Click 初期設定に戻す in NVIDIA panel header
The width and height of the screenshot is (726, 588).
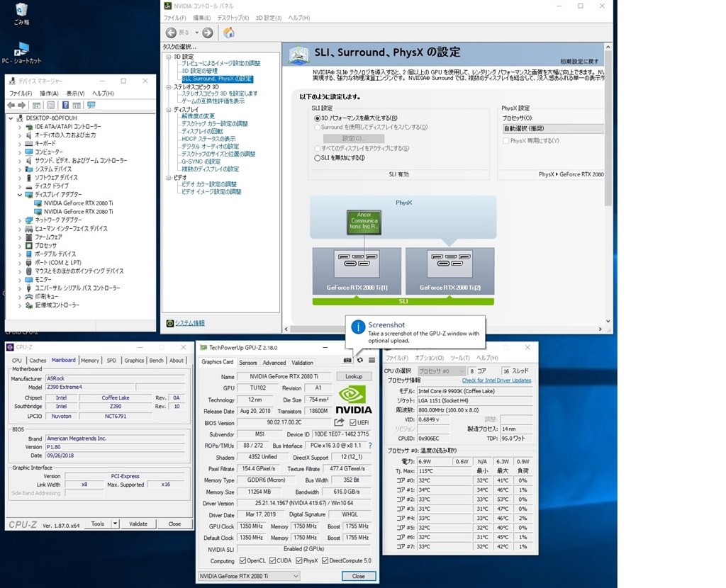tap(579, 62)
